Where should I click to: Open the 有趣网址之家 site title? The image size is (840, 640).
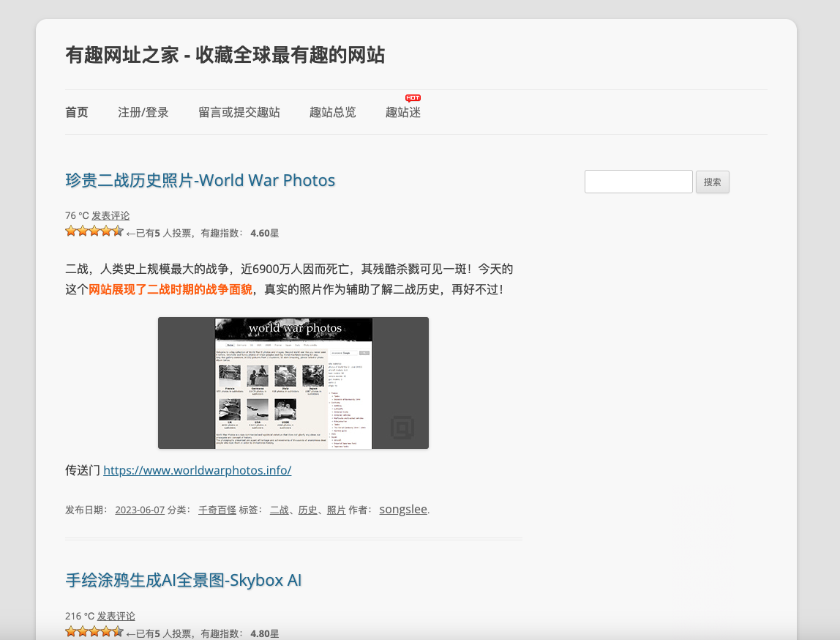pyautogui.click(x=225, y=55)
